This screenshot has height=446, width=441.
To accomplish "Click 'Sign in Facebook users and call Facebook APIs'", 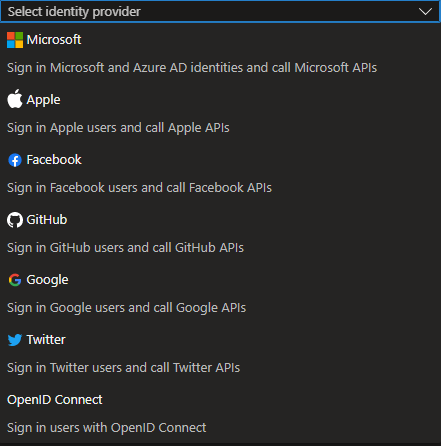I will 139,188.
